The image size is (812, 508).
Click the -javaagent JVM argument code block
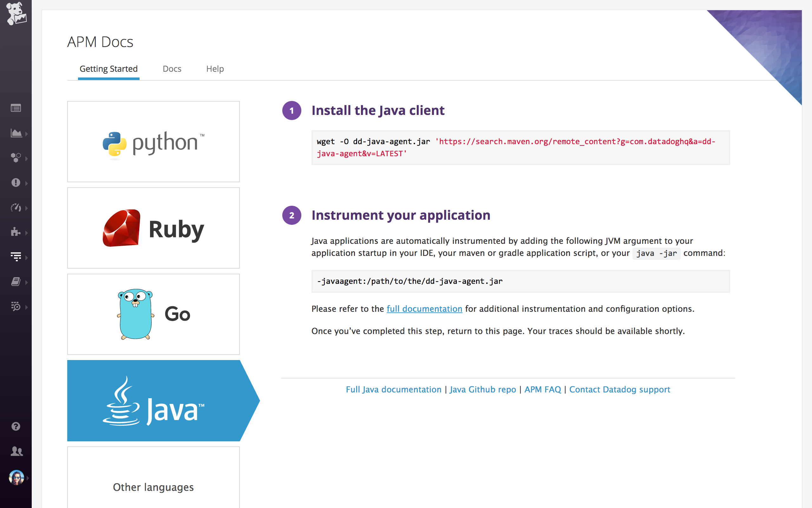point(521,281)
